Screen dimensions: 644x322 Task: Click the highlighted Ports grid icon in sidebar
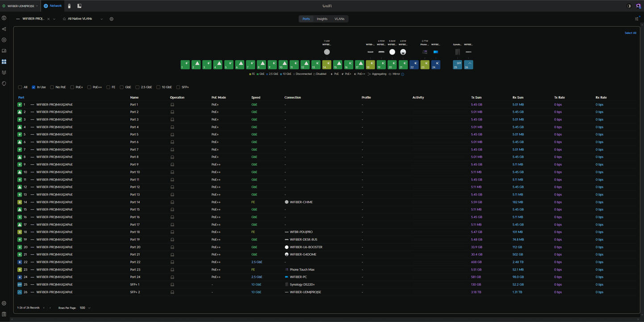(4, 62)
